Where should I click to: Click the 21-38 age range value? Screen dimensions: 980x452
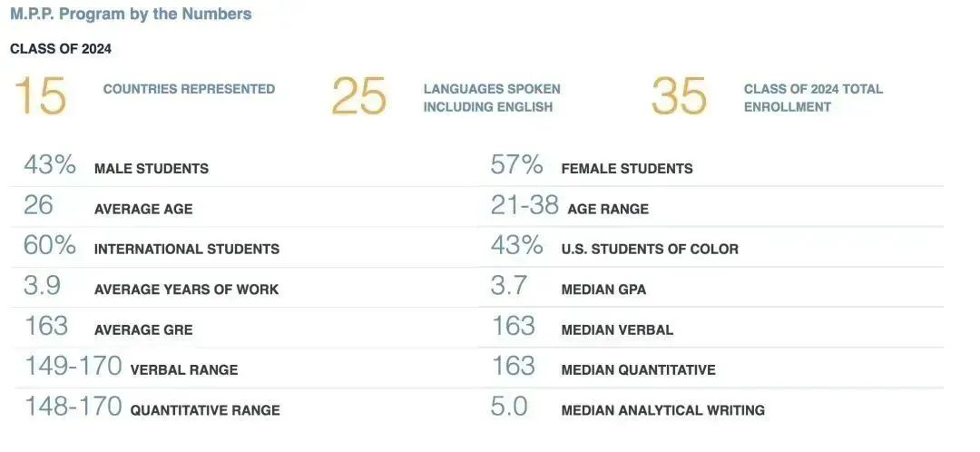pos(524,206)
